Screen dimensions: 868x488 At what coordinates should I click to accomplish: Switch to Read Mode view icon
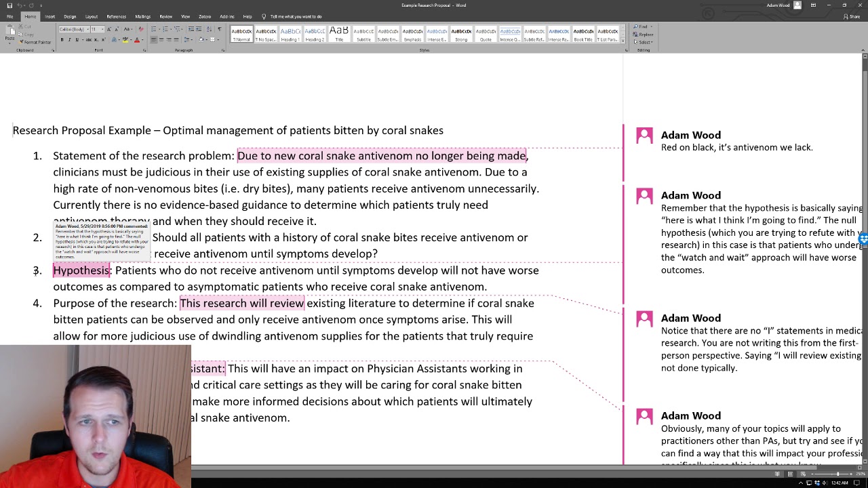(777, 474)
